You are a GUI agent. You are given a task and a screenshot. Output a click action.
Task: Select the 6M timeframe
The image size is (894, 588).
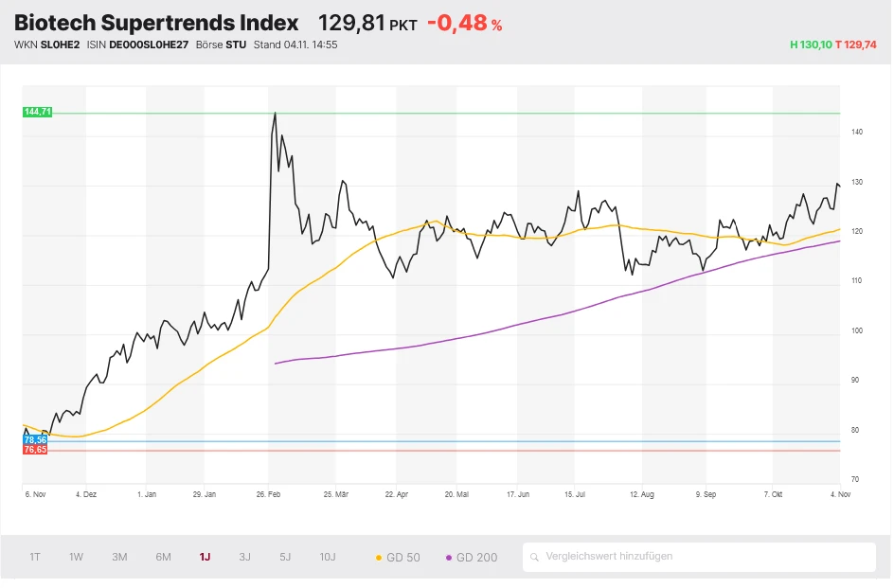coord(162,558)
